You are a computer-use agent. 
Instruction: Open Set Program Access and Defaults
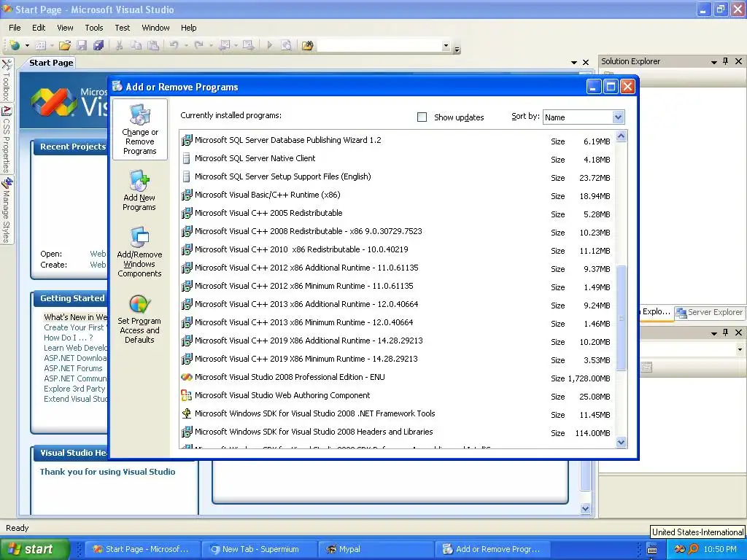tap(139, 319)
